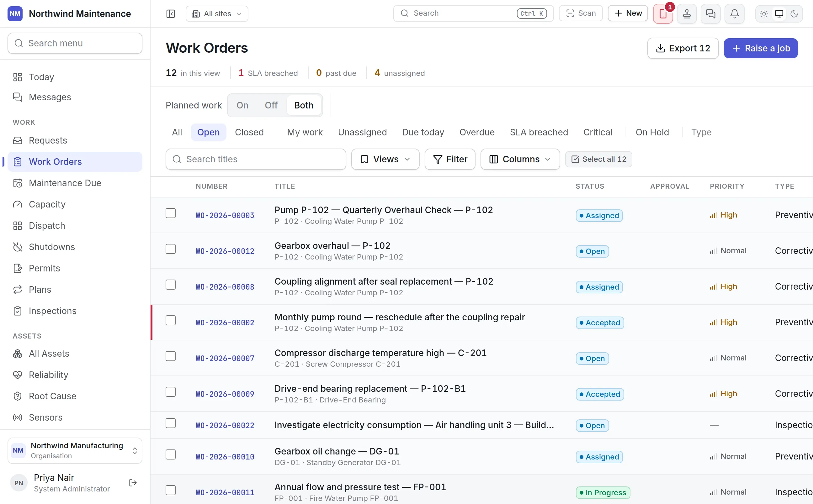Image resolution: width=813 pixels, height=504 pixels.
Task: Click the Search titles field
Action: click(x=256, y=159)
